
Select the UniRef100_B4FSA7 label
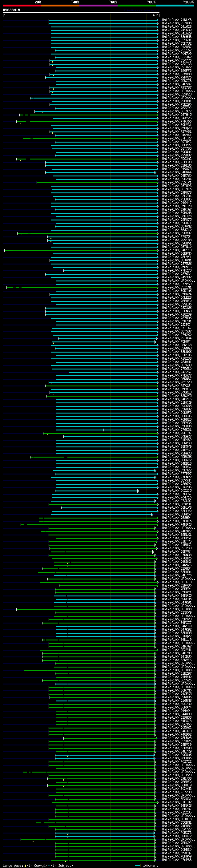(x=177, y=84)
